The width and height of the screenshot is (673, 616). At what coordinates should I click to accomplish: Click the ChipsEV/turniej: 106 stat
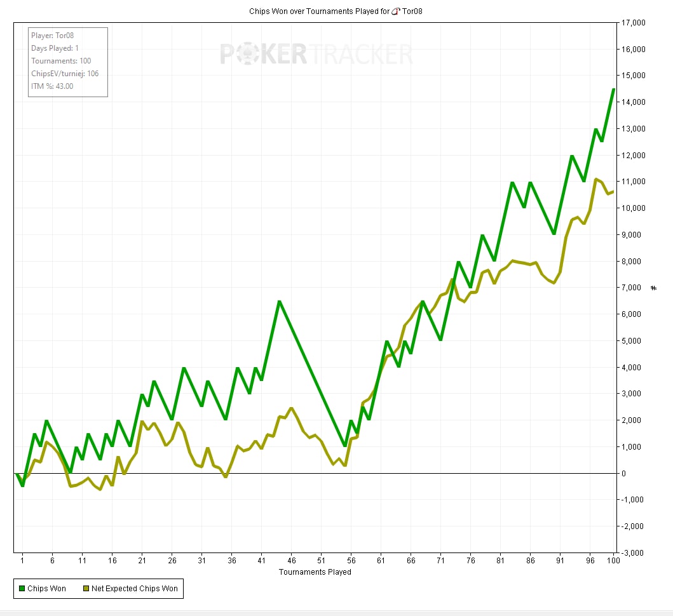[65, 74]
